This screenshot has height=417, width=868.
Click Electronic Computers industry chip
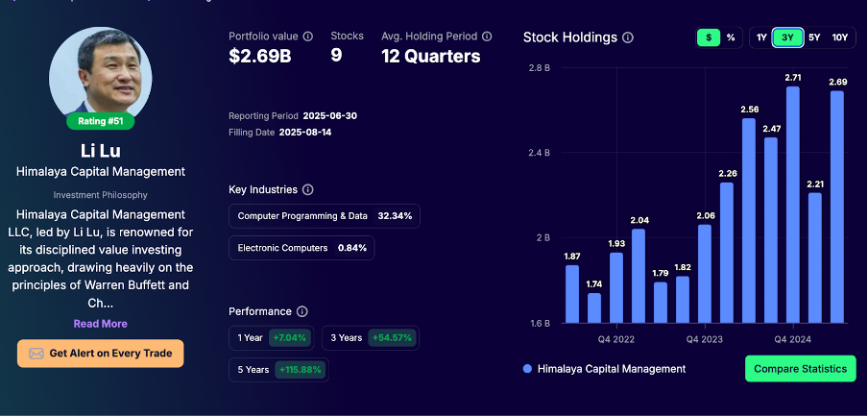click(301, 248)
